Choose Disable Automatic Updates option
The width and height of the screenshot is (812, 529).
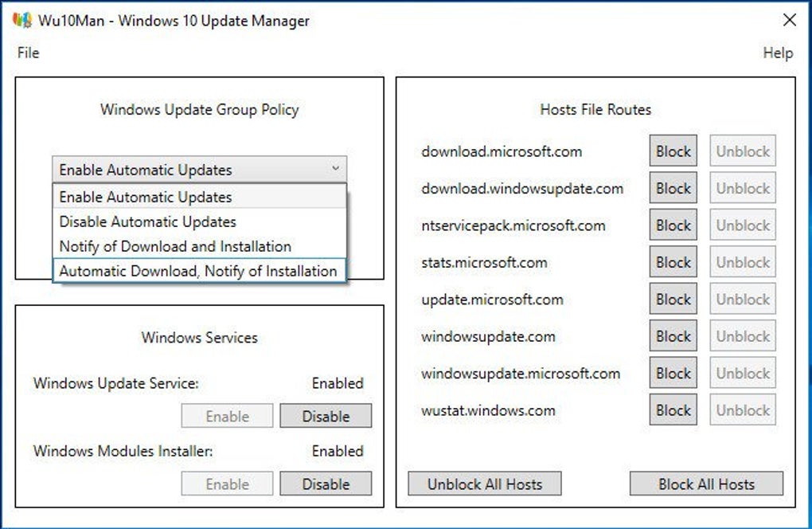pos(199,221)
